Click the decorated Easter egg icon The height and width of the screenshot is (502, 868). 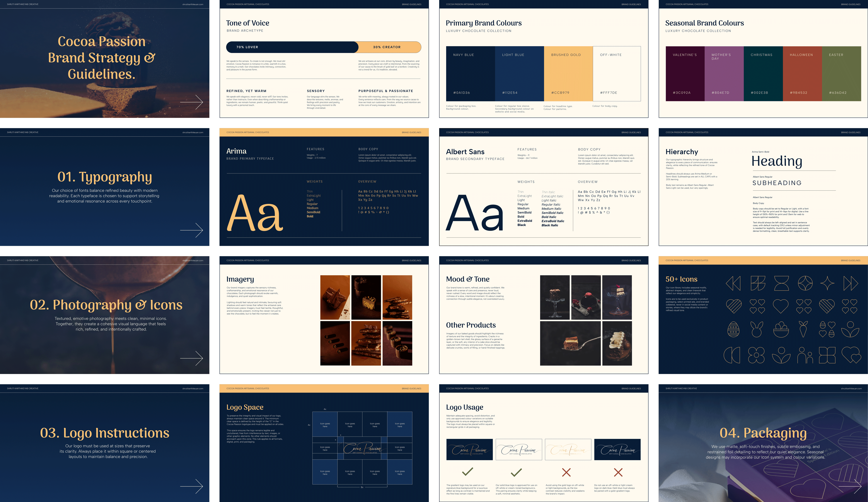pos(733,329)
